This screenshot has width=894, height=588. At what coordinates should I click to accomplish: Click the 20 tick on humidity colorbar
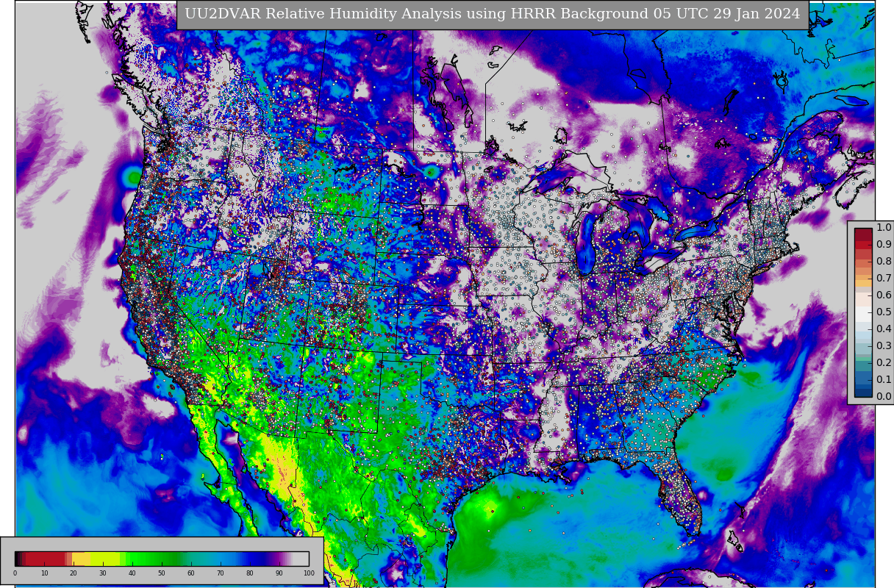coord(74,573)
